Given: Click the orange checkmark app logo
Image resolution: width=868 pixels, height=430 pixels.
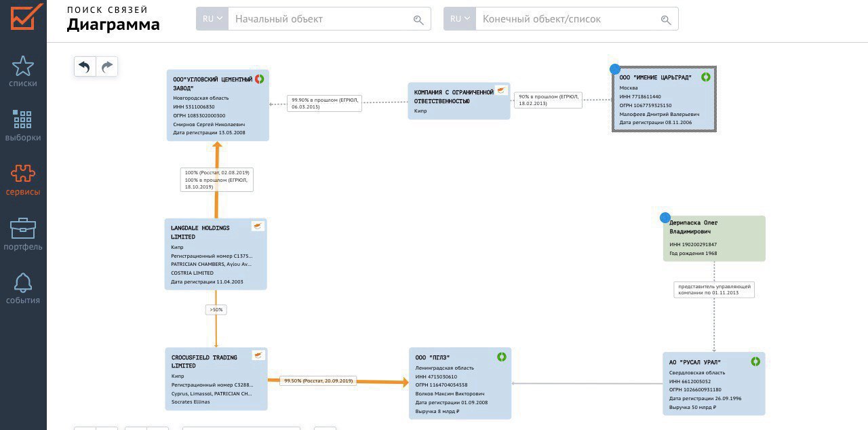Looking at the screenshot, I should [26, 16].
